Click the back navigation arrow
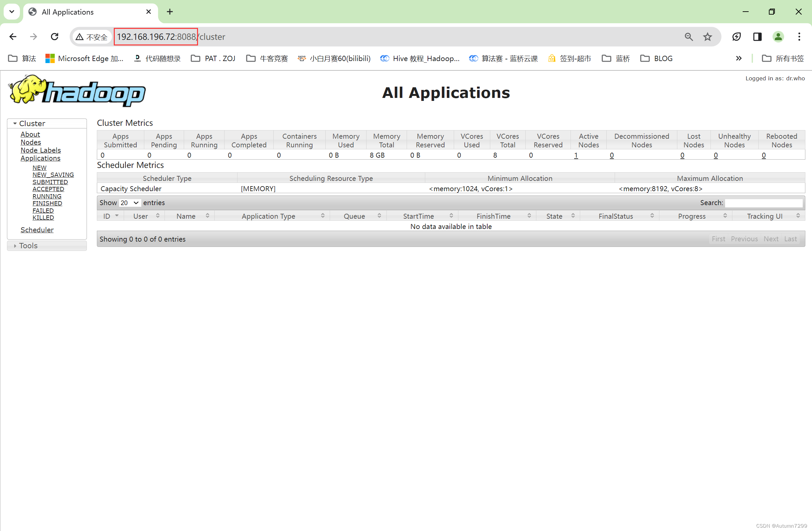 13,37
